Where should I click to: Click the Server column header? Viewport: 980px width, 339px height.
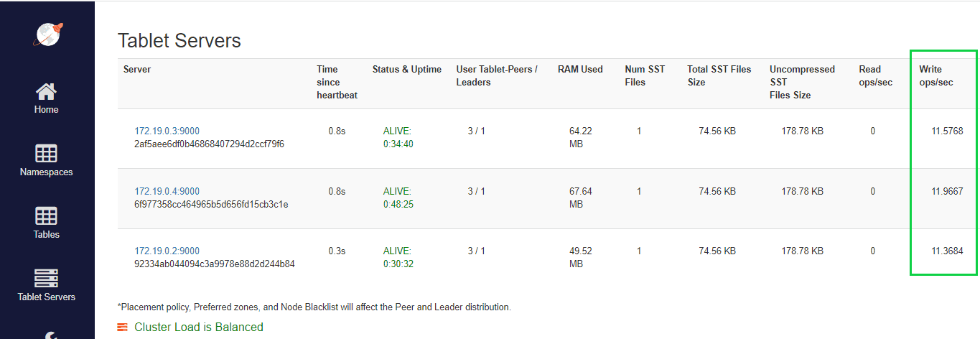point(137,70)
